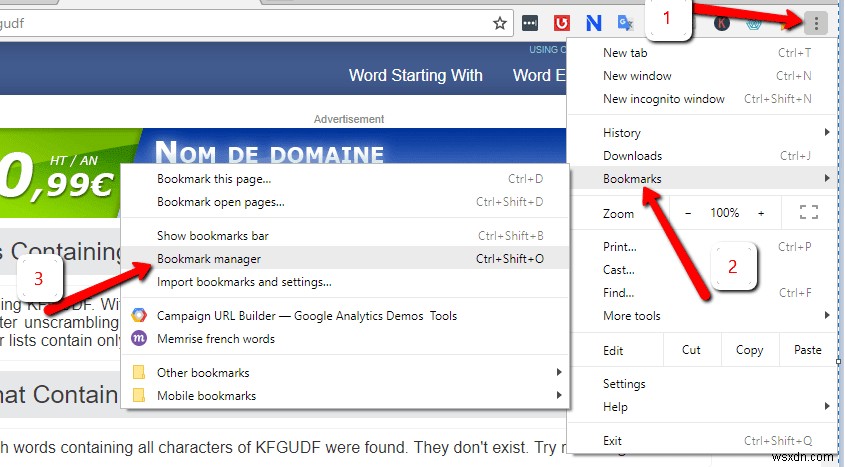Click the Google Translate extension icon
Image resolution: width=845 pixels, height=467 pixels.
point(625,23)
